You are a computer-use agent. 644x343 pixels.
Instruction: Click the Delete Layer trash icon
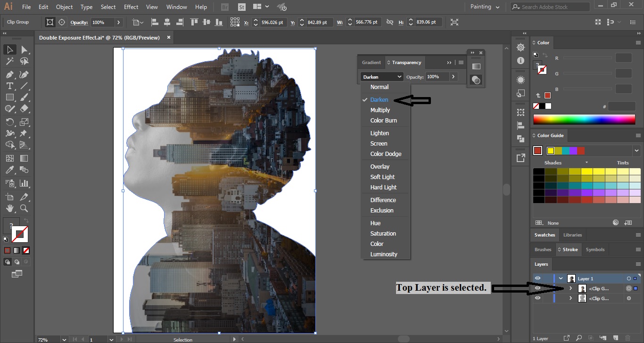tap(628, 338)
